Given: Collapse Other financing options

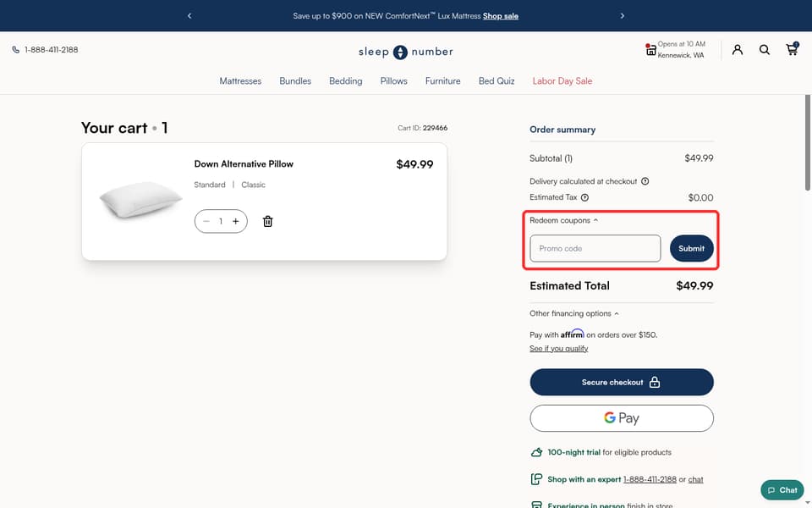Looking at the screenshot, I should pyautogui.click(x=573, y=313).
